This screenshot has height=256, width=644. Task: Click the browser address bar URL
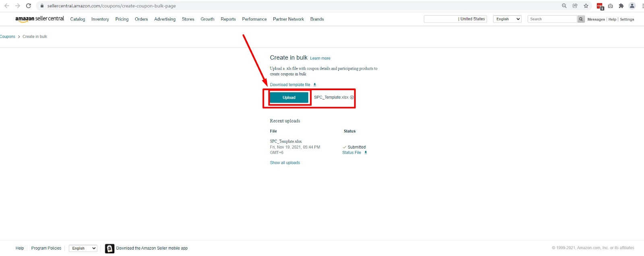111,6
